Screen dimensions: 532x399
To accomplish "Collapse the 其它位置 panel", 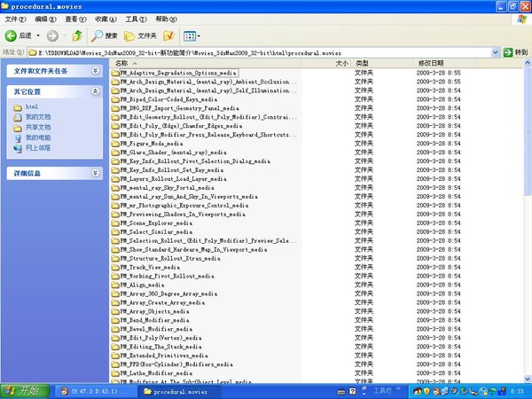I will tap(95, 91).
